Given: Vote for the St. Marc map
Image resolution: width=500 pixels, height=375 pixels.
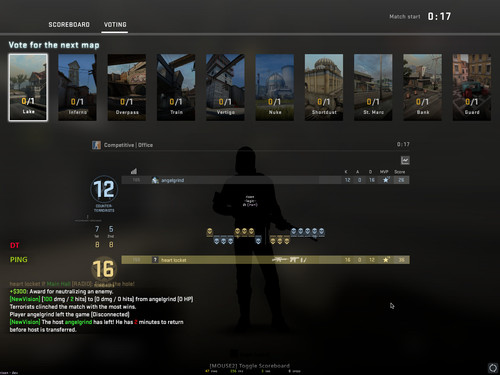Looking at the screenshot, I should point(373,87).
